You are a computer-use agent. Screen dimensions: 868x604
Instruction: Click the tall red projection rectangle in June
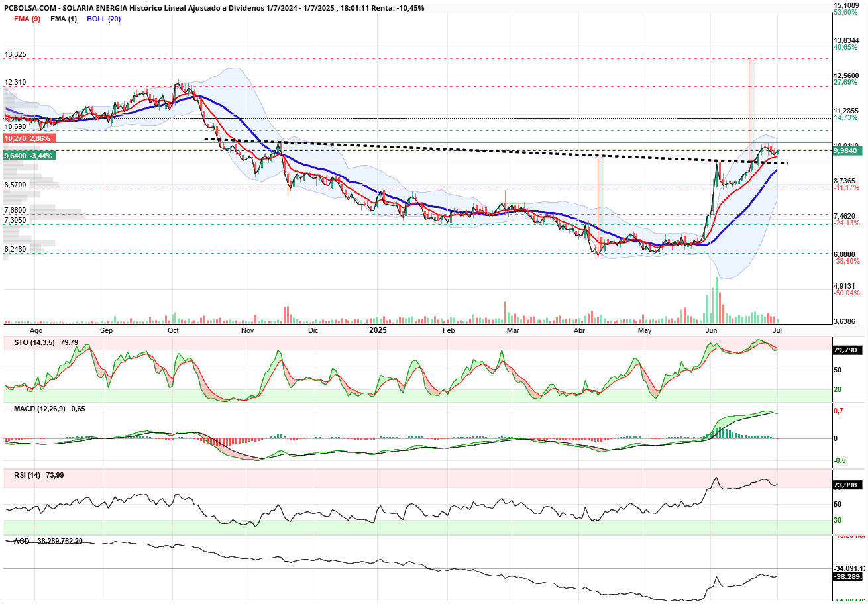tap(752, 111)
